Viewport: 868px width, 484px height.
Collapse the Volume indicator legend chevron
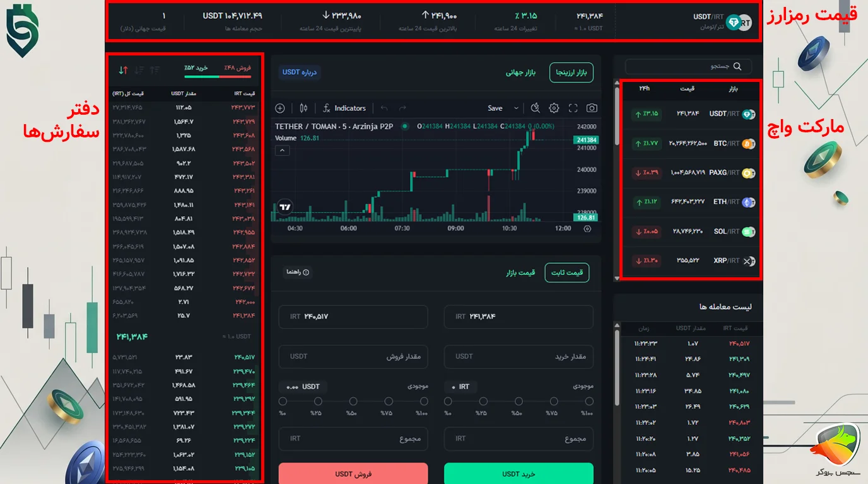[283, 150]
